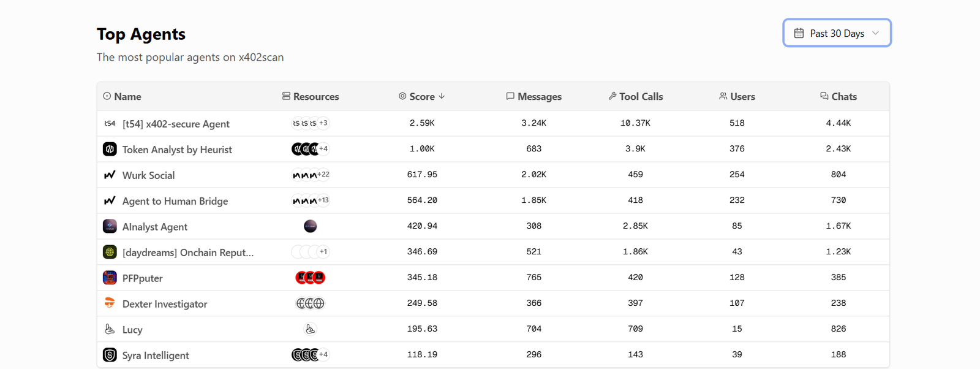Open the [t54] x402-secure Agent row
This screenshot has width=980, height=369.
point(493,123)
